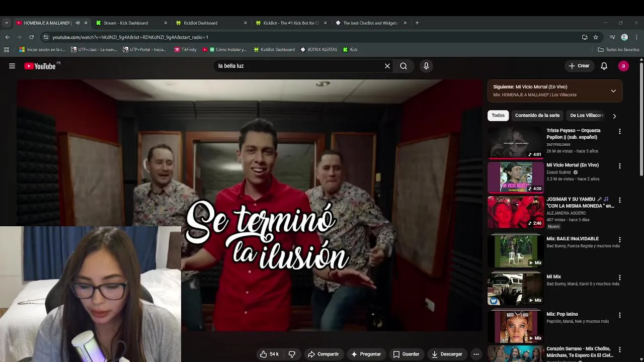Viewport: 644px width, 362px height.
Task: Expand the Siguiente playlist panel chevron
Action: click(613, 91)
